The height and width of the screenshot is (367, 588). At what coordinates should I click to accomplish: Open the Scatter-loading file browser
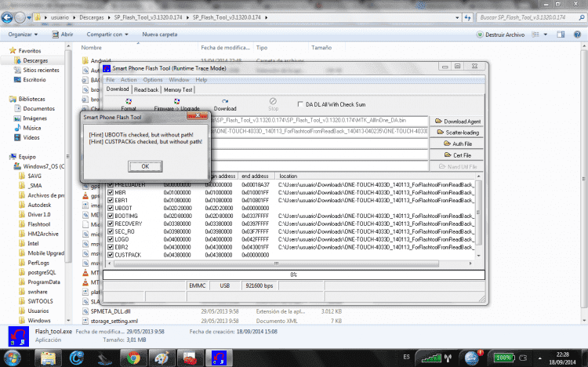(457, 133)
